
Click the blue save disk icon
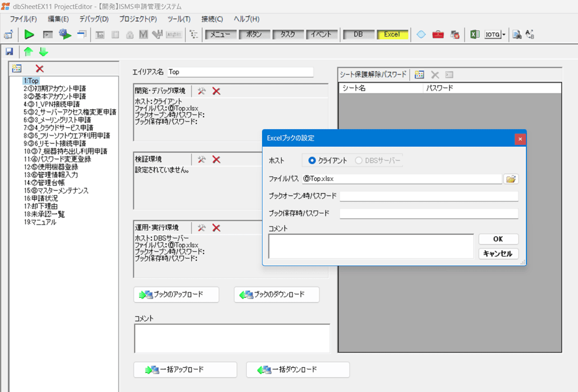pos(9,52)
